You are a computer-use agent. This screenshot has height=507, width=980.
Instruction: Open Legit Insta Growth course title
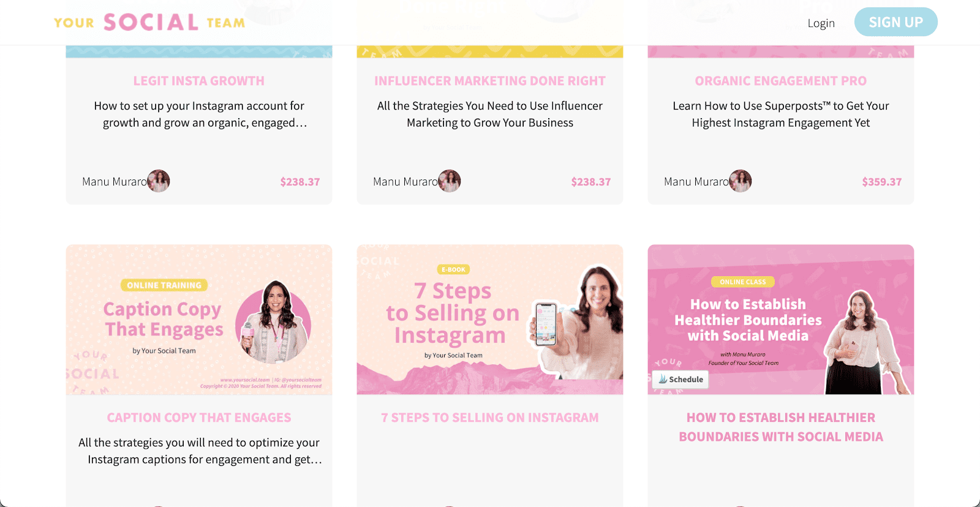click(199, 81)
